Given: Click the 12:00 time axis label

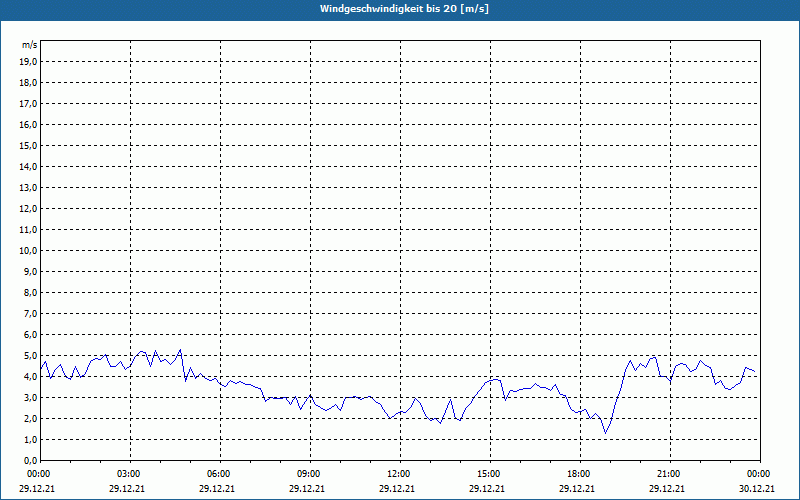Looking at the screenshot, I should [401, 474].
